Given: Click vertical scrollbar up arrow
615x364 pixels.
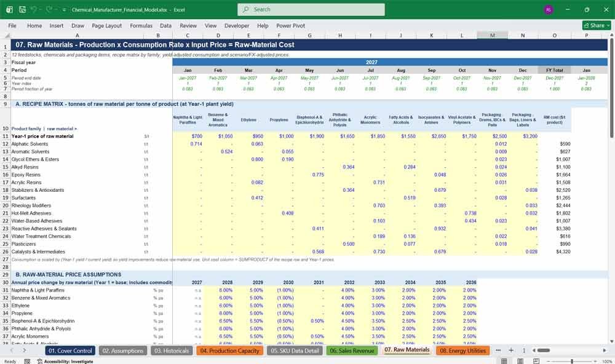Looking at the screenshot, I should 611,35.
